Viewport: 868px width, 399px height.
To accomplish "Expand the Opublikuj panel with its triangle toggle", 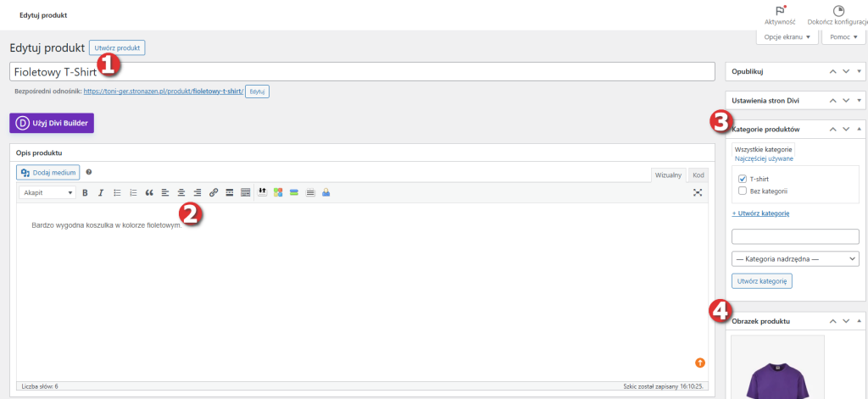I will [x=860, y=72].
